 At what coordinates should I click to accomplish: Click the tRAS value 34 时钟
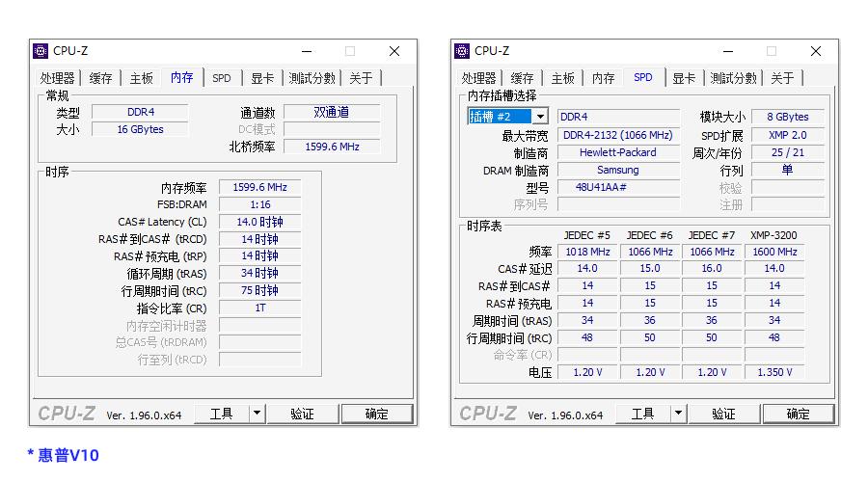click(x=260, y=274)
